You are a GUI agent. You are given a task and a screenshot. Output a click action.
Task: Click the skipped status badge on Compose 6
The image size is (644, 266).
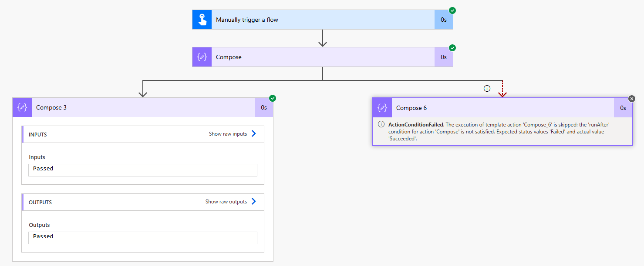point(632,99)
